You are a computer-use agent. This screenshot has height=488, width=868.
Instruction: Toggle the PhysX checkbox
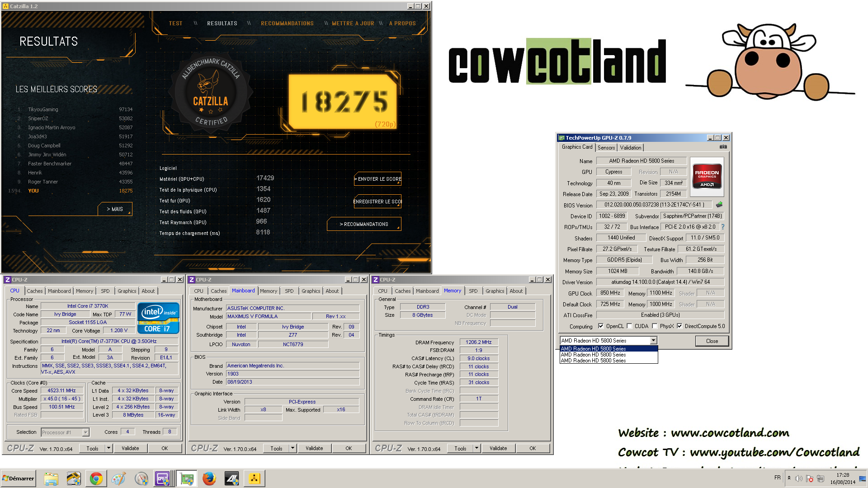coord(655,326)
